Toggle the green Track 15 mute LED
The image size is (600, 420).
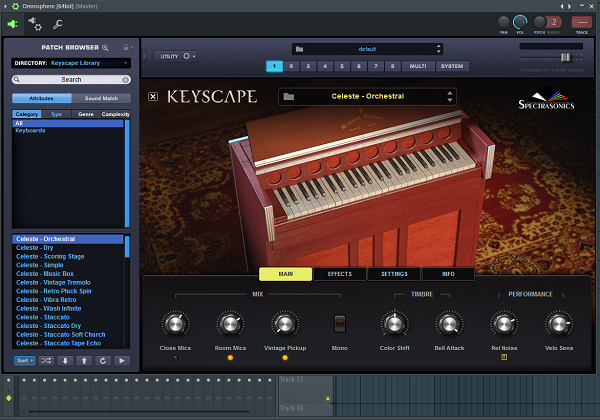(x=328, y=399)
